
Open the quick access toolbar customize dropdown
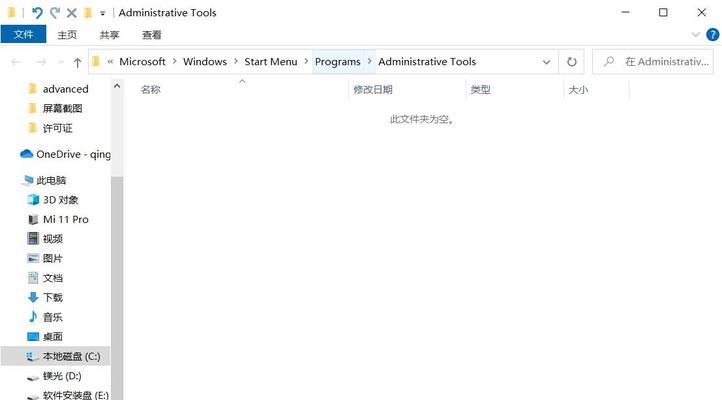103,14
